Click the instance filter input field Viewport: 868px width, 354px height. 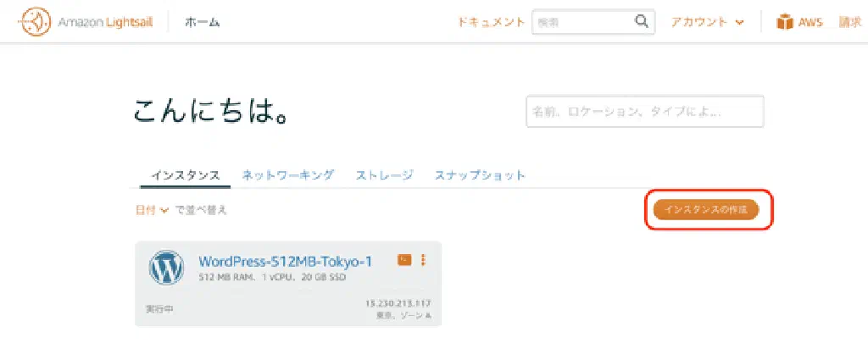pyautogui.click(x=645, y=112)
